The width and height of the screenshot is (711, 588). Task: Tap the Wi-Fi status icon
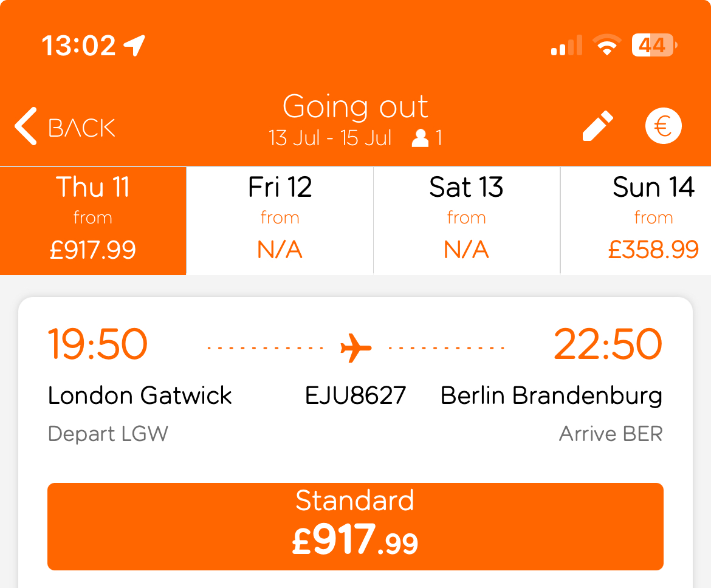tap(607, 45)
